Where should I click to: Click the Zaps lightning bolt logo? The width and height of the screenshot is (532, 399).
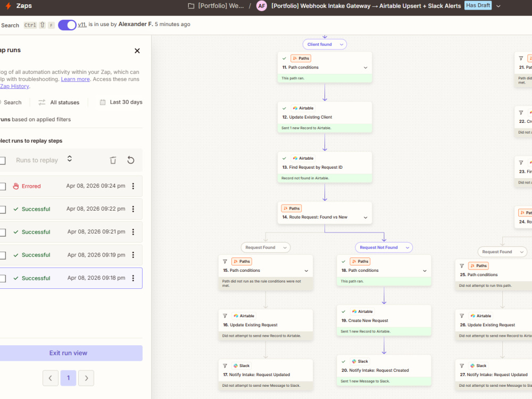pos(9,6)
